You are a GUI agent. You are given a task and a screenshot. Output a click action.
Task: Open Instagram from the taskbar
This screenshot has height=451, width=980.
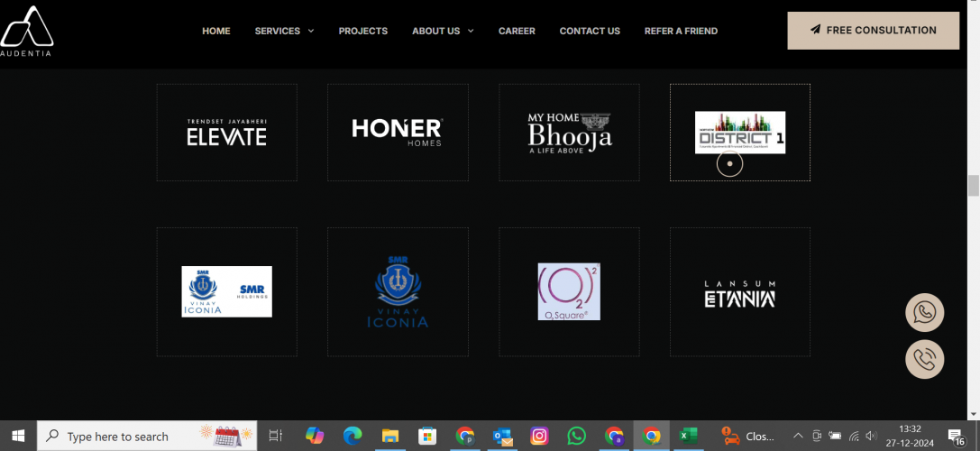[x=539, y=436]
